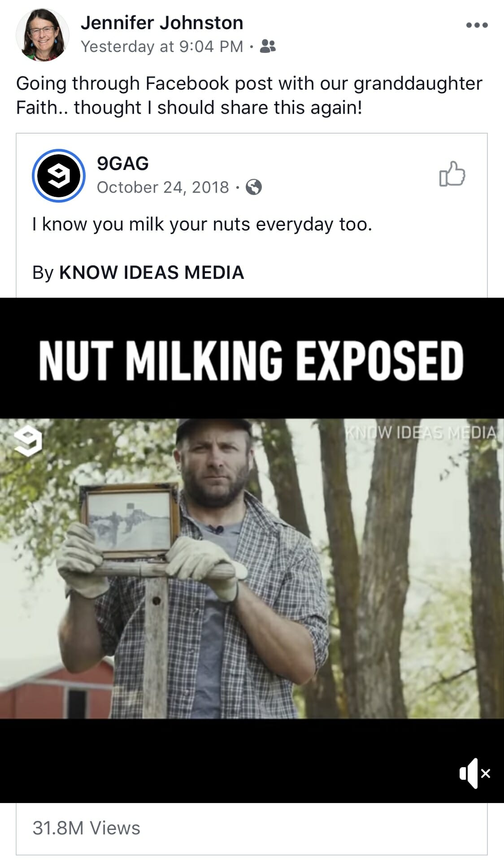504x860 pixels.
Task: Open Jennifer Johnston's profile name link
Action: pos(162,23)
